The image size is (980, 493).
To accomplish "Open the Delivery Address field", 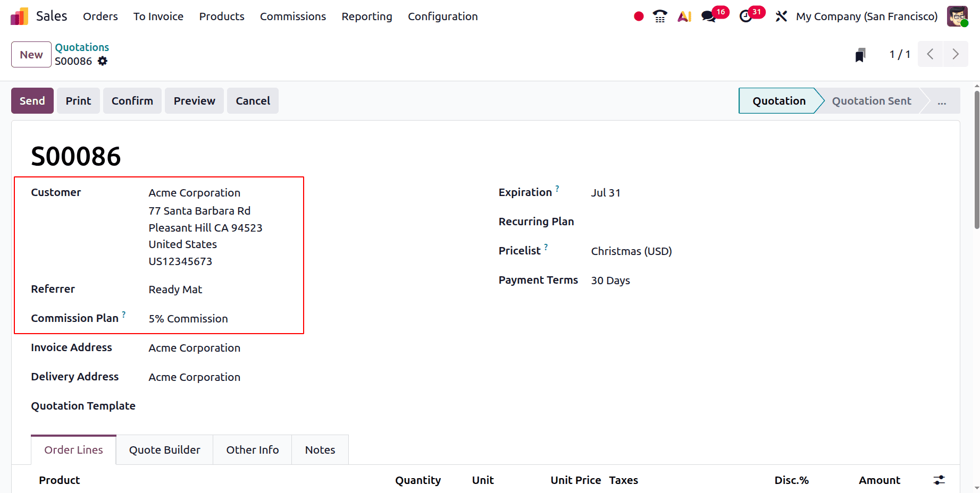I will 195,377.
